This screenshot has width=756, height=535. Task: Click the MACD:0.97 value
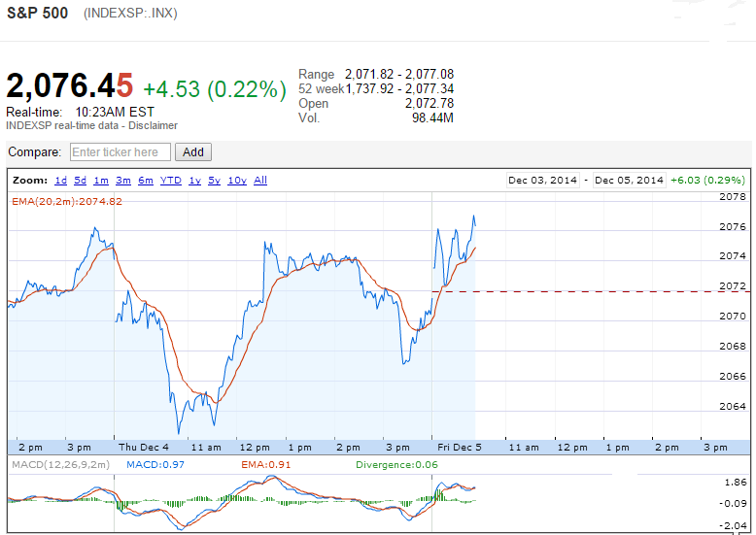(155, 465)
